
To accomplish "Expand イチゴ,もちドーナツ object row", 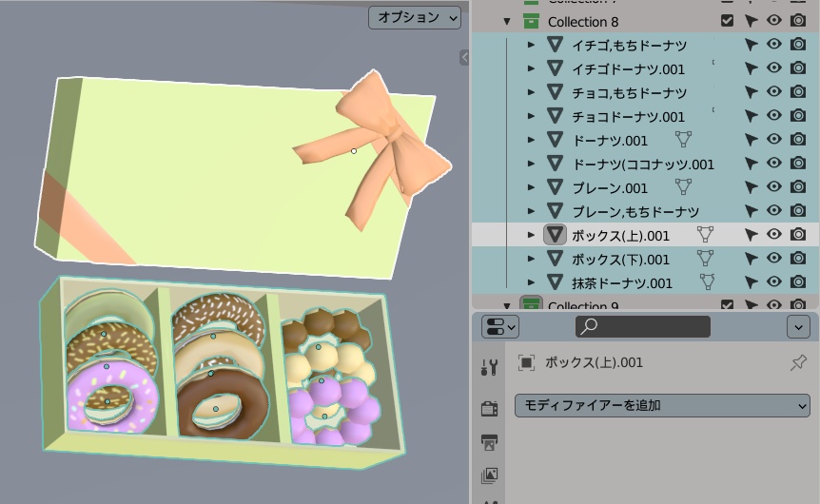I will [531, 45].
